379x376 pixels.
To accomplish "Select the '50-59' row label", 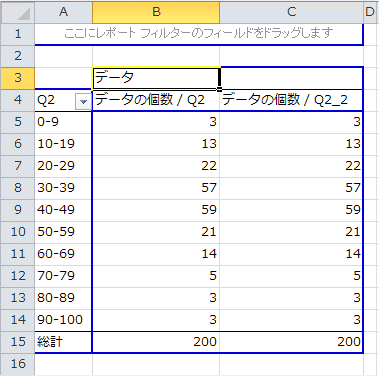I will [x=63, y=232].
